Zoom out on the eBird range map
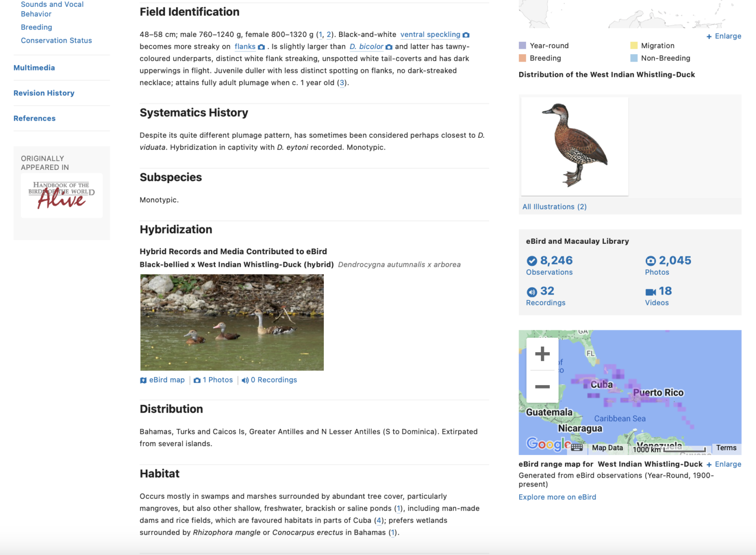This screenshot has width=756, height=555. pyautogui.click(x=542, y=387)
